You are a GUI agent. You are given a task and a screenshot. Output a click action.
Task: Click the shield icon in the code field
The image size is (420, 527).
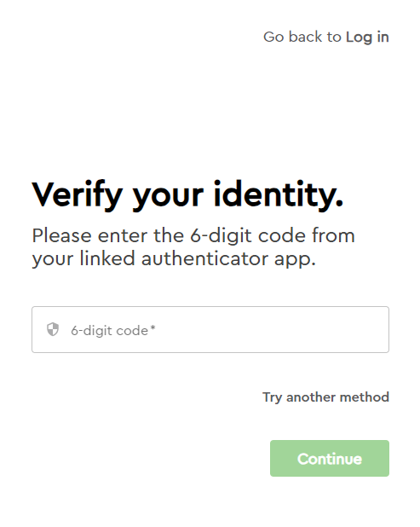pyautogui.click(x=53, y=329)
